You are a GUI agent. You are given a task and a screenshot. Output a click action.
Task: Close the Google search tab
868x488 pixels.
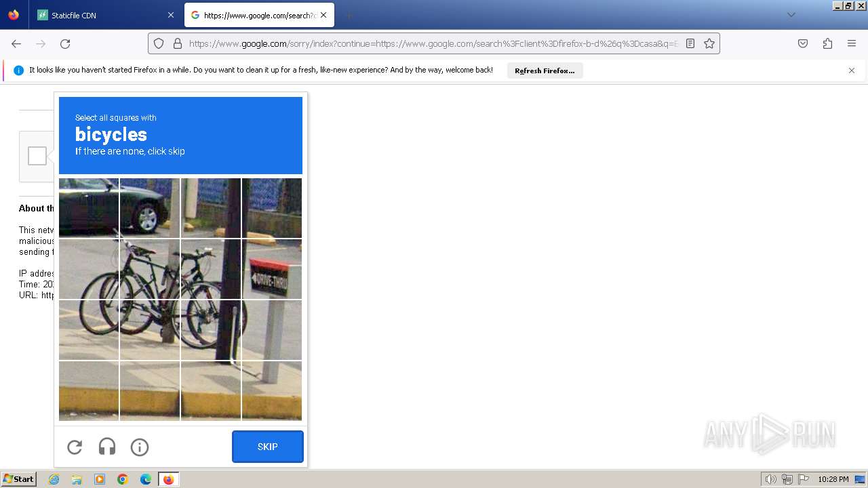point(323,15)
